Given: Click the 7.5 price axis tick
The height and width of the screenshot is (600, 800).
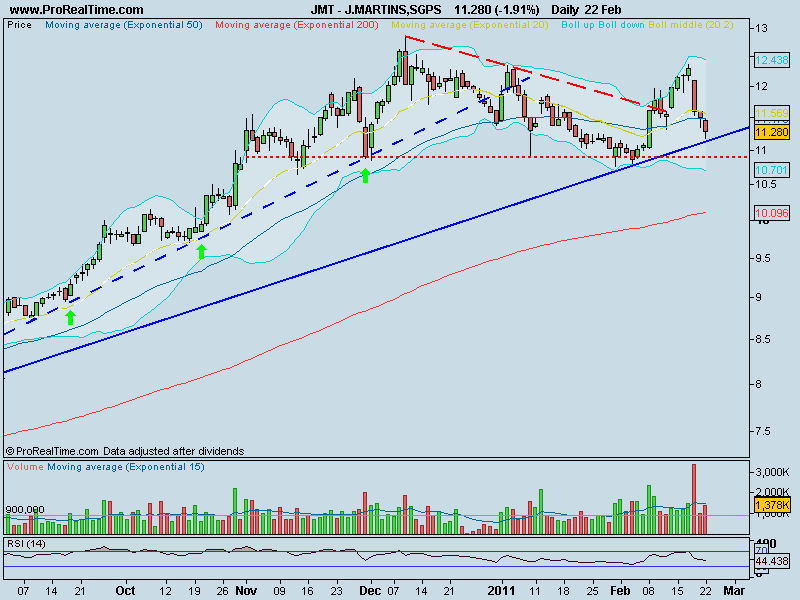Looking at the screenshot, I should coord(764,432).
